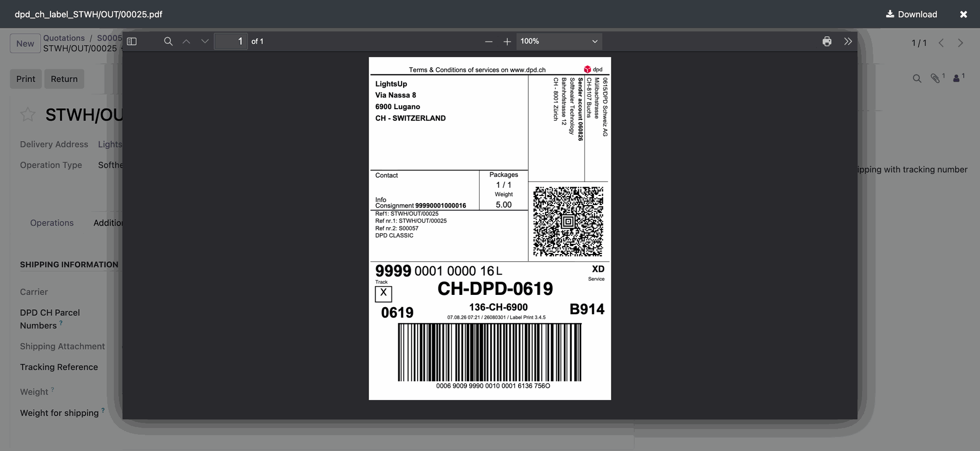Click the dpd logo on the label
The width and height of the screenshot is (980, 451).
click(593, 69)
